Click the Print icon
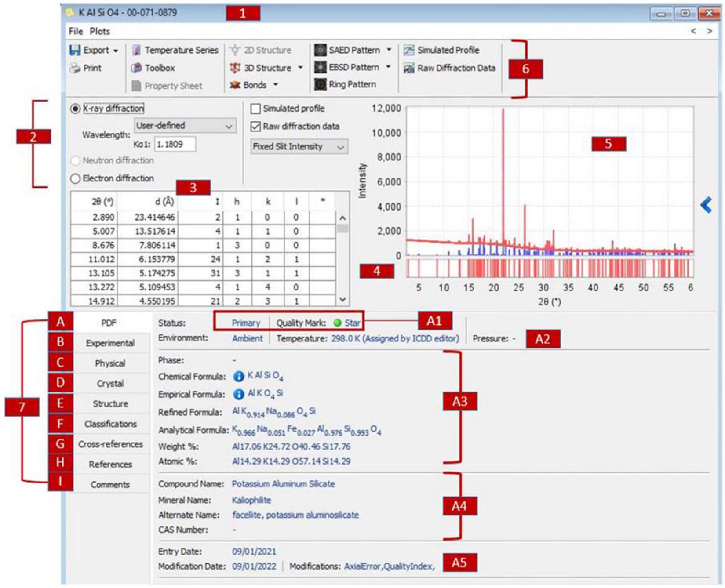The width and height of the screenshot is (725, 588). (x=75, y=68)
